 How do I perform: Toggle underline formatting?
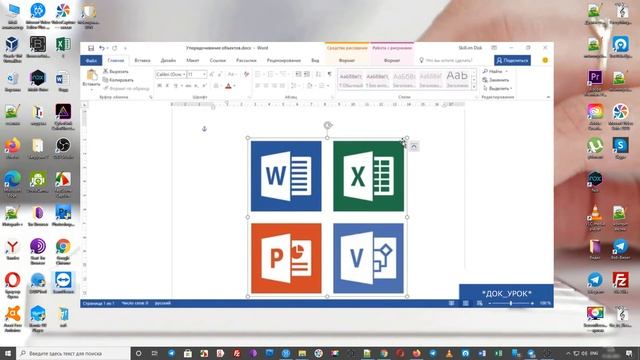click(176, 86)
